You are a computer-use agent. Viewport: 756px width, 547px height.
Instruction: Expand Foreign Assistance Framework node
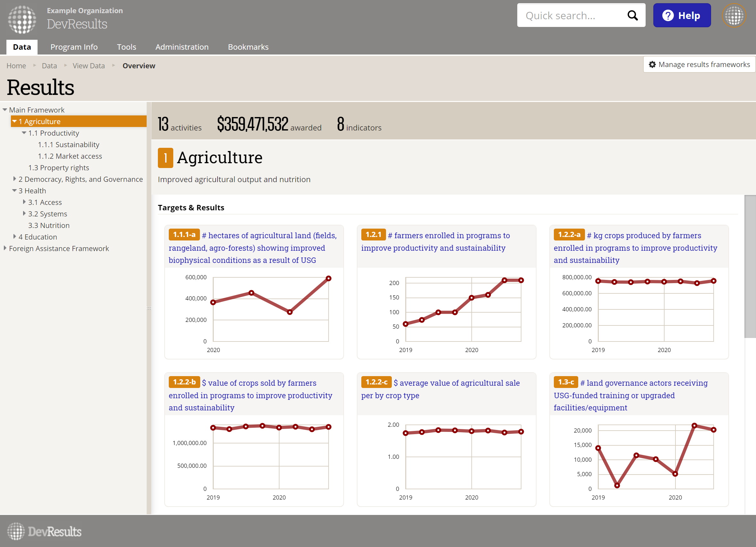tap(5, 248)
